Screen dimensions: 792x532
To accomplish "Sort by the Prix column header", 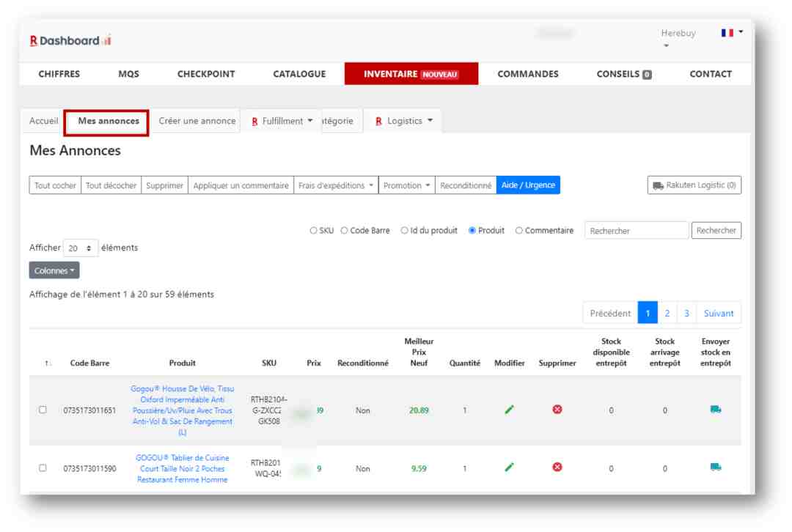I will 314,363.
